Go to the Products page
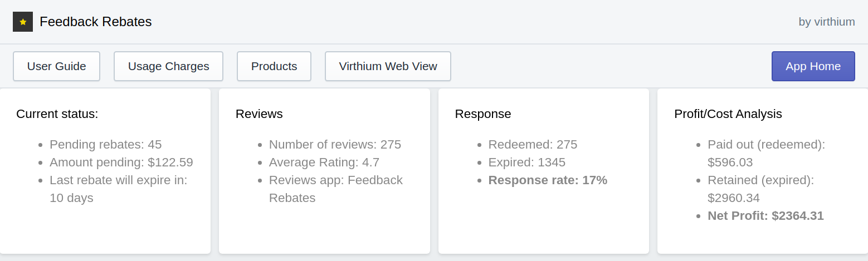Image resolution: width=868 pixels, height=261 pixels. 274,66
